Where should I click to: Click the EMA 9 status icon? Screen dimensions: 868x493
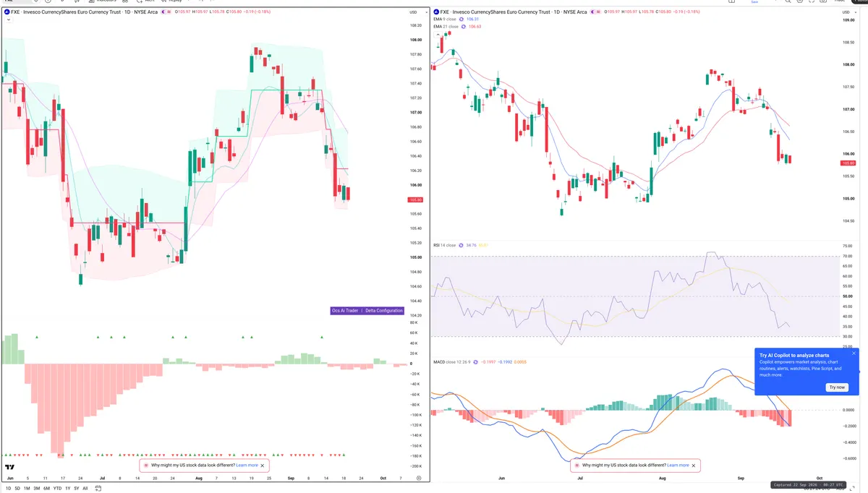pos(463,20)
